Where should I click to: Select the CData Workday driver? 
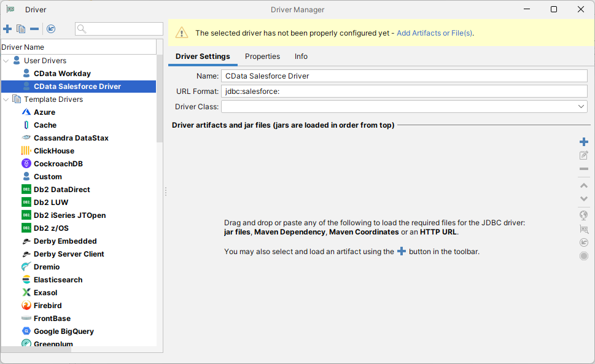[x=62, y=74]
